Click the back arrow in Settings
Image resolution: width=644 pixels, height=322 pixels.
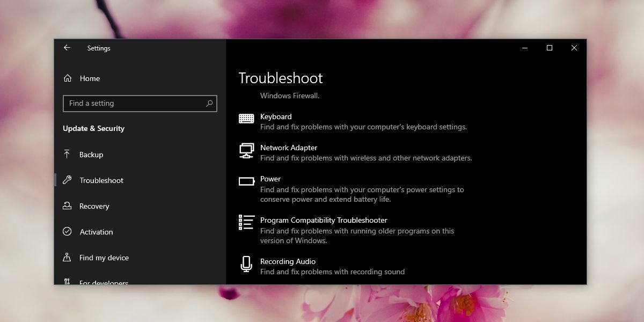(67, 48)
